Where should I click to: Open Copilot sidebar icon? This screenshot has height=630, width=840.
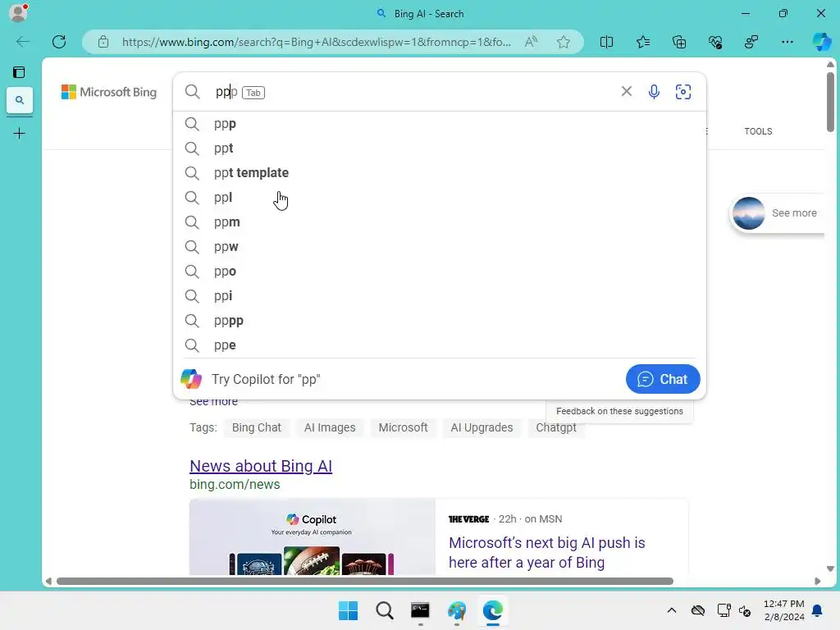[822, 42]
